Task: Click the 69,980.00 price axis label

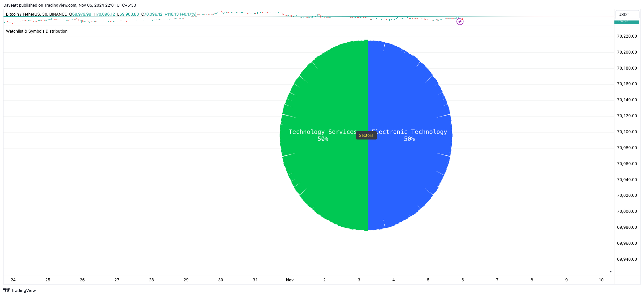Action: (627, 227)
